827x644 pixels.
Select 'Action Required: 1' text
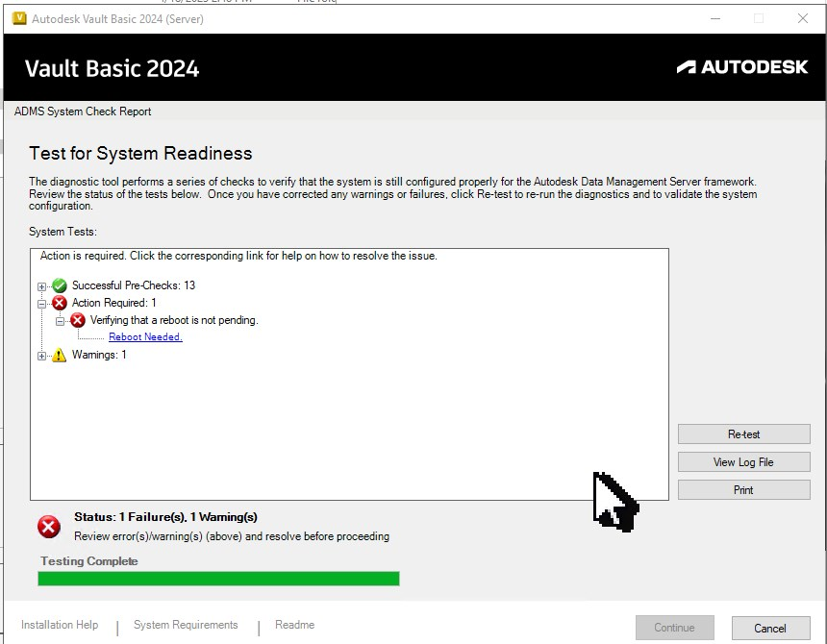coord(113,303)
